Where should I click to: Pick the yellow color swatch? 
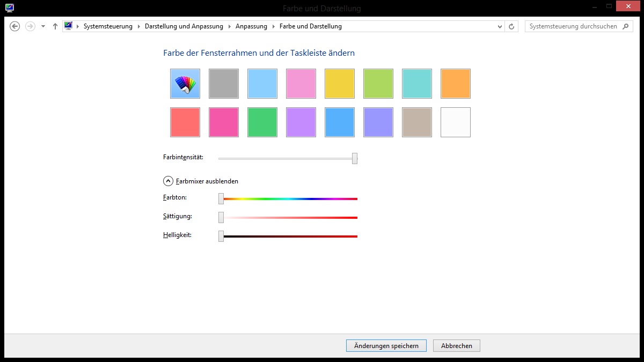(x=340, y=84)
